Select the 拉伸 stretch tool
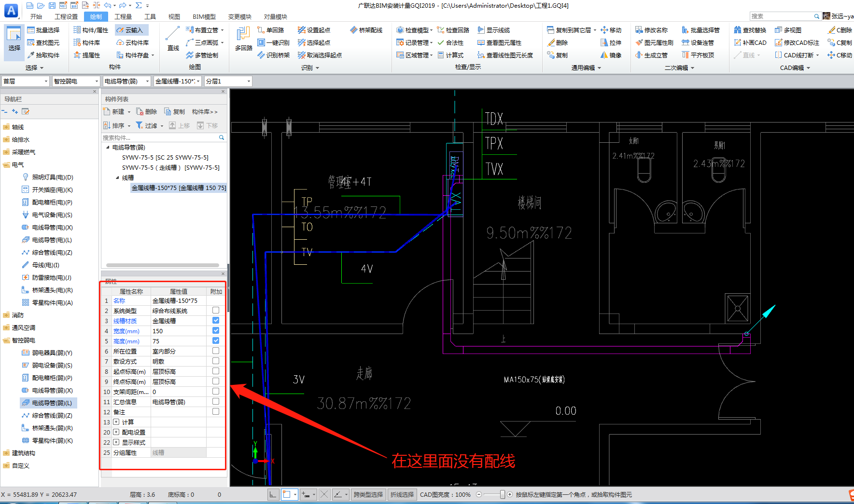Screen dimensions: 854x504 pyautogui.click(x=611, y=42)
